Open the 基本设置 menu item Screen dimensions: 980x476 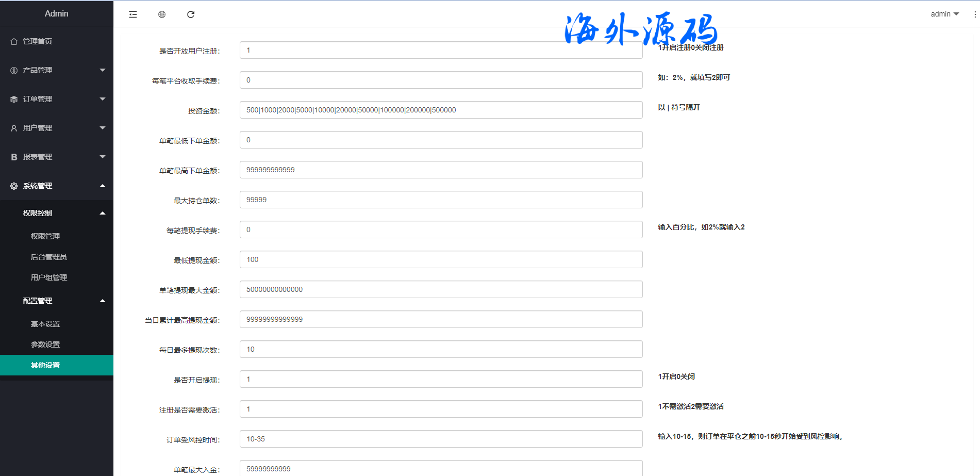point(45,324)
